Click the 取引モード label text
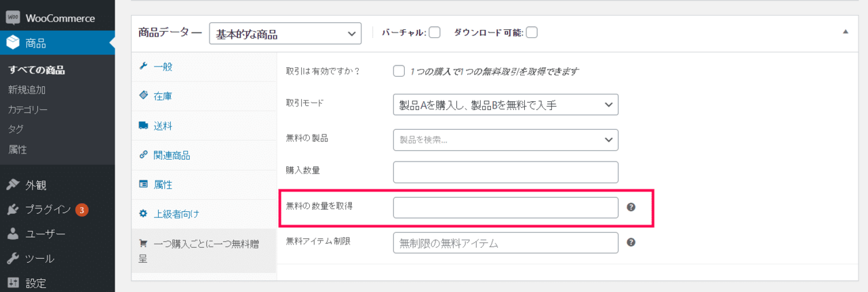The width and height of the screenshot is (868, 292). 305,103
